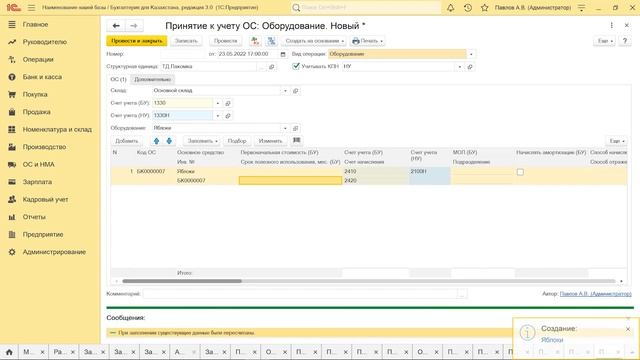
Task: Click the printer icon on Печать
Action: pyautogui.click(x=356, y=41)
